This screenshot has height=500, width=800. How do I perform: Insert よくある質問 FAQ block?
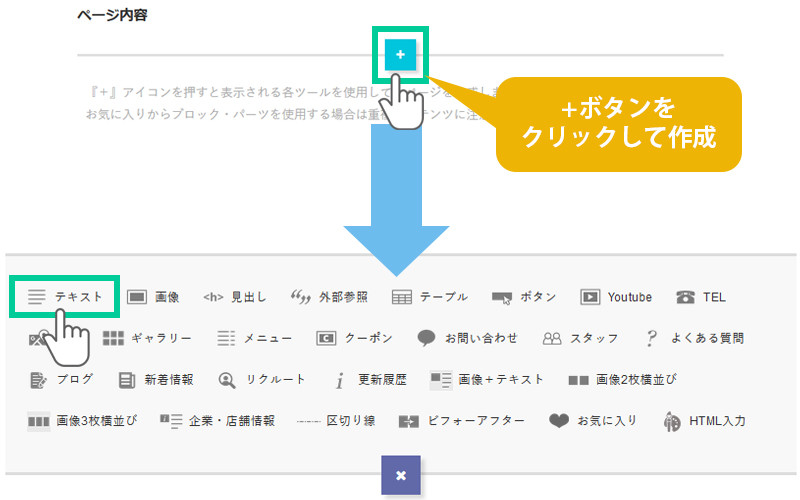[694, 338]
